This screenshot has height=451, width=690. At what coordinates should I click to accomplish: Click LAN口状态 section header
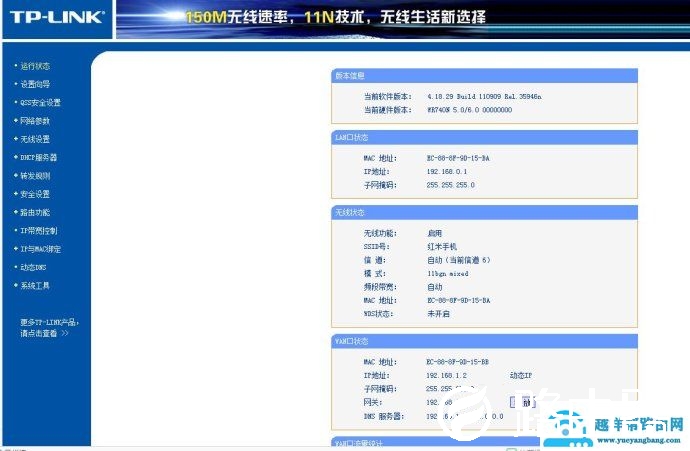[484, 138]
